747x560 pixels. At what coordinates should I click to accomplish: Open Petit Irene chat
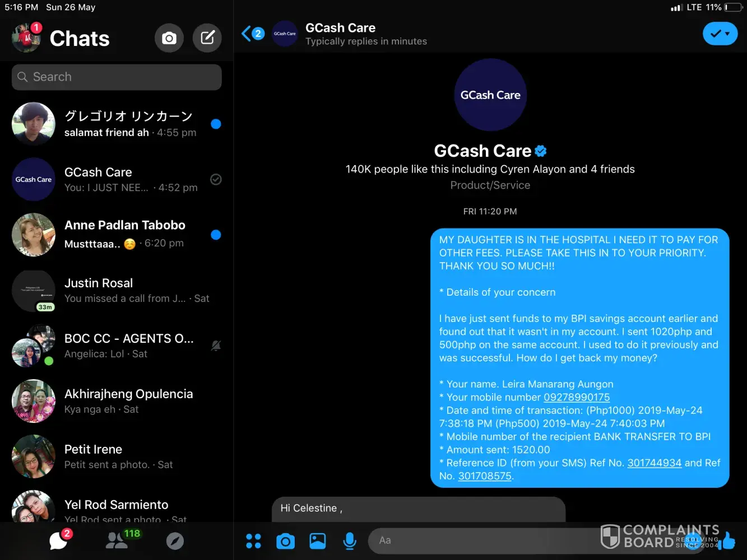click(117, 456)
